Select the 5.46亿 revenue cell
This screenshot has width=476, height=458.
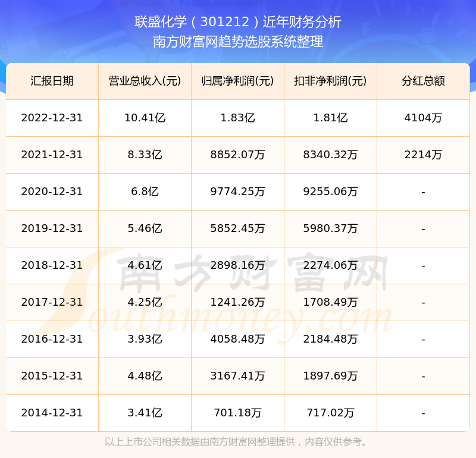pyautogui.click(x=145, y=228)
